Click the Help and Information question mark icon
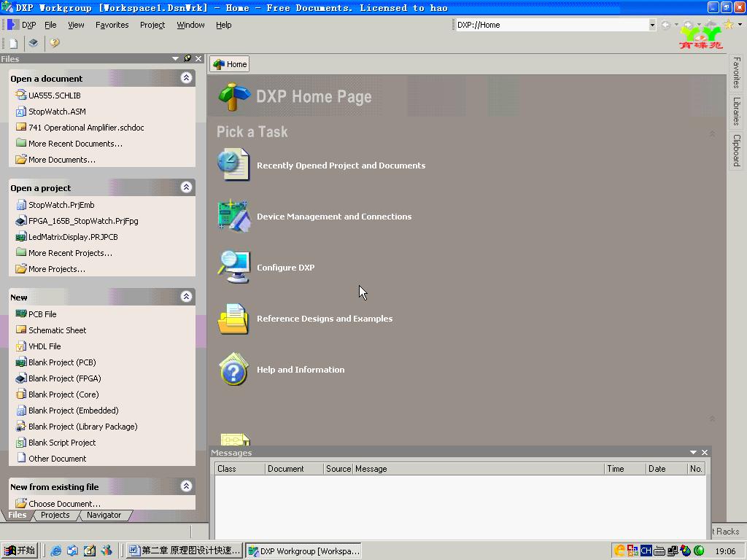Viewport: 747px width, 560px height. (x=233, y=369)
